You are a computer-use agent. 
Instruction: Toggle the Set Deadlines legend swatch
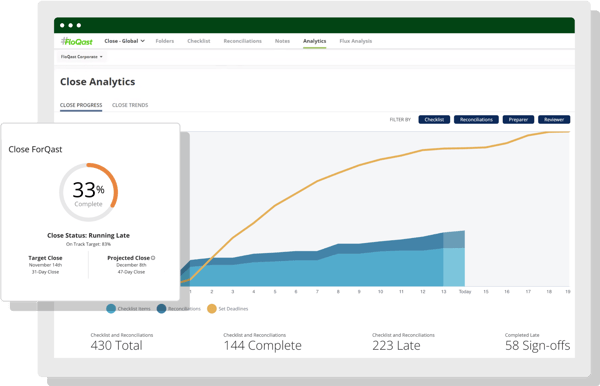coord(212,309)
